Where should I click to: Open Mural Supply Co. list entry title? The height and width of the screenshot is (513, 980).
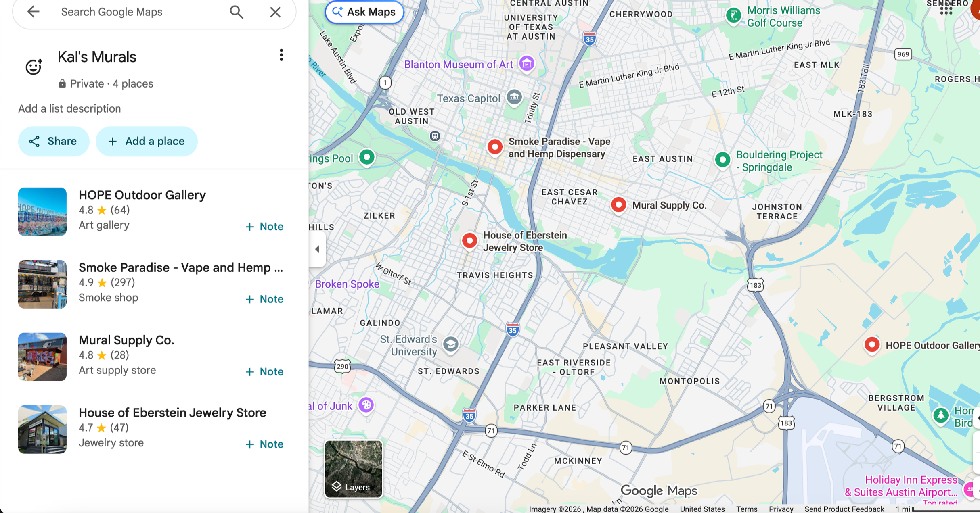[x=126, y=340]
